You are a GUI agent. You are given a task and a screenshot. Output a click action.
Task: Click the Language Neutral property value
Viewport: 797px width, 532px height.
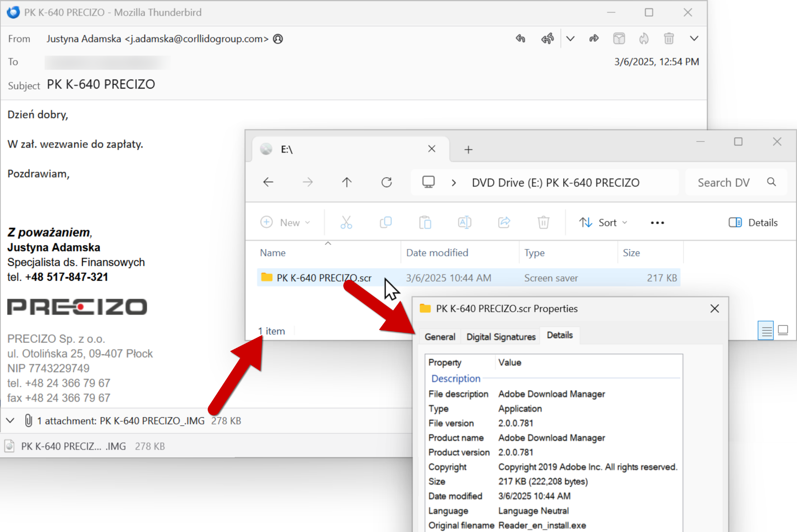[x=533, y=511]
